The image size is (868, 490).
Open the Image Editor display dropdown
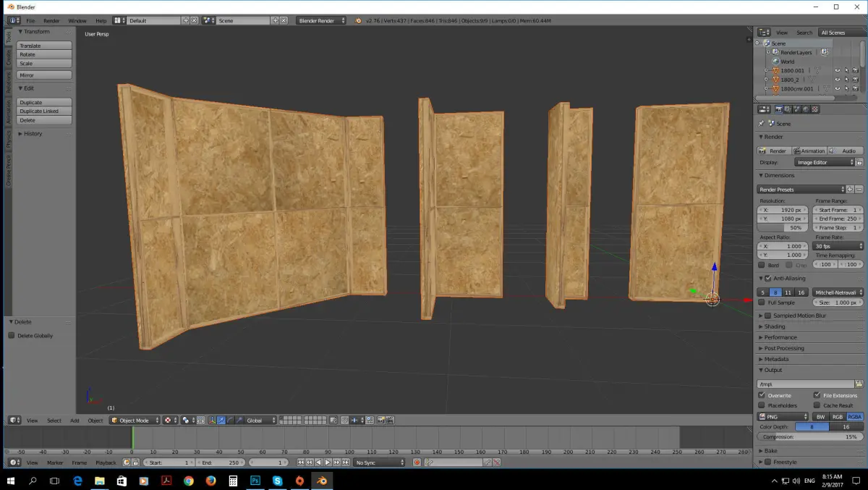pos(825,162)
